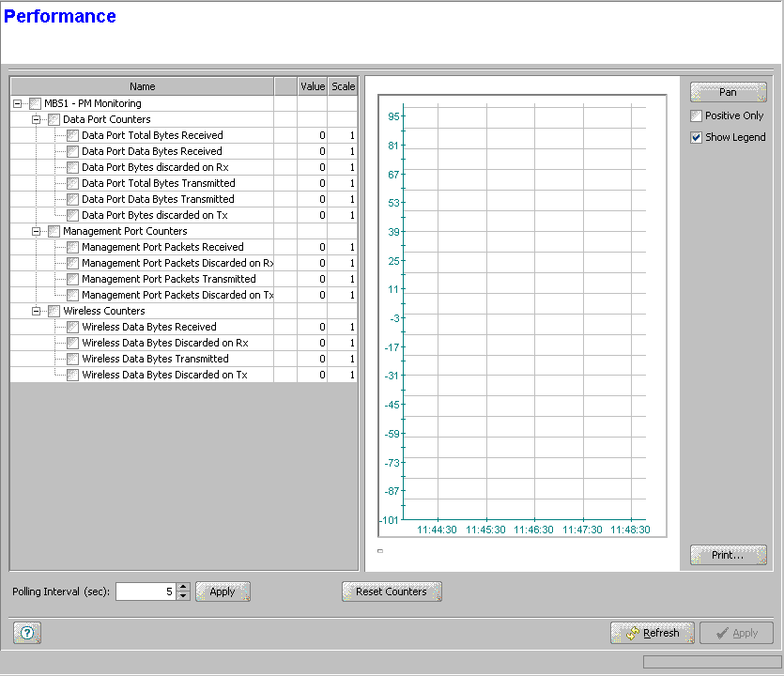Click the Polling Interval input field
The image size is (784, 676).
(x=145, y=591)
